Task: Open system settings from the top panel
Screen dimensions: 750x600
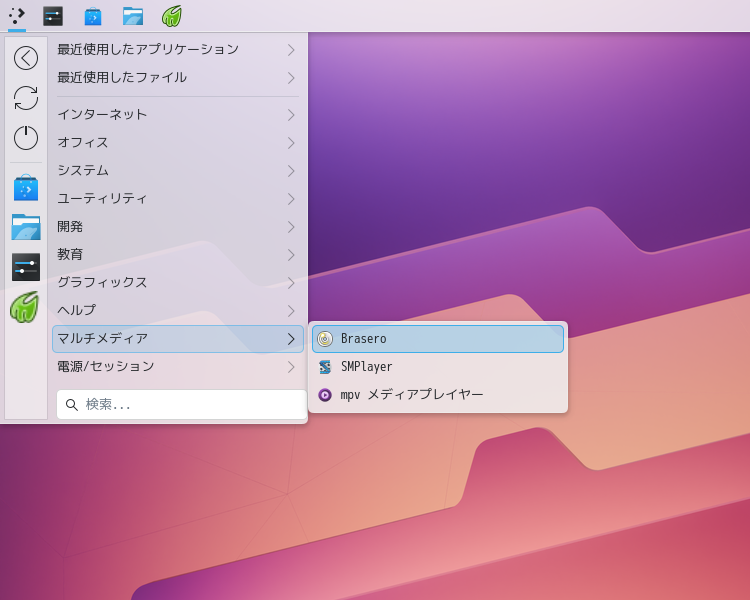Action: tap(53, 16)
